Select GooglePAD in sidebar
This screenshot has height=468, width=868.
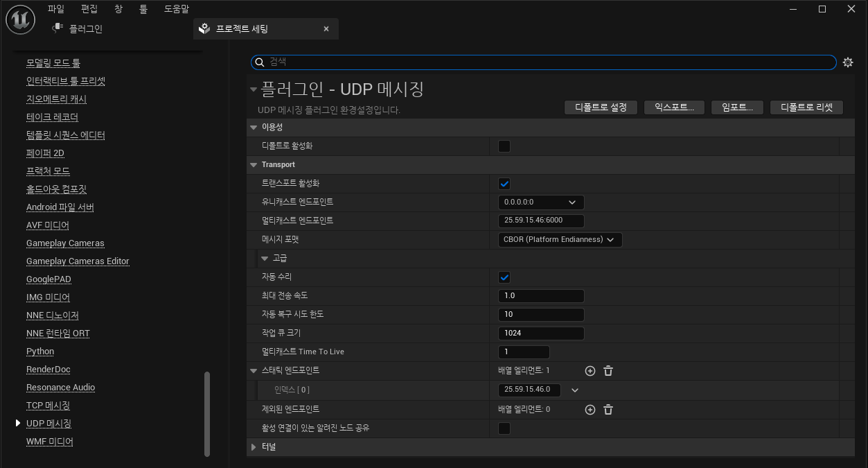click(48, 279)
